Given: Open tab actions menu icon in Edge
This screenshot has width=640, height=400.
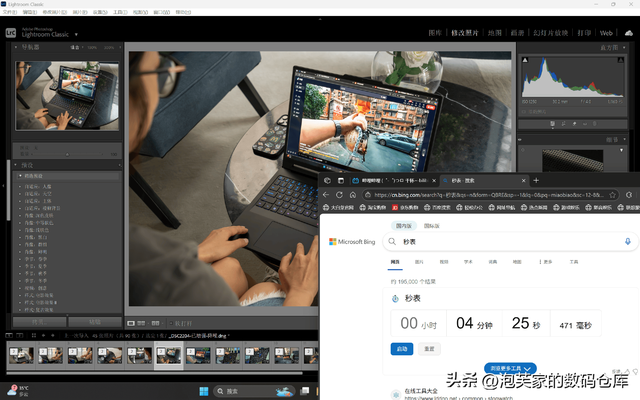Looking at the screenshot, I should pos(341,180).
